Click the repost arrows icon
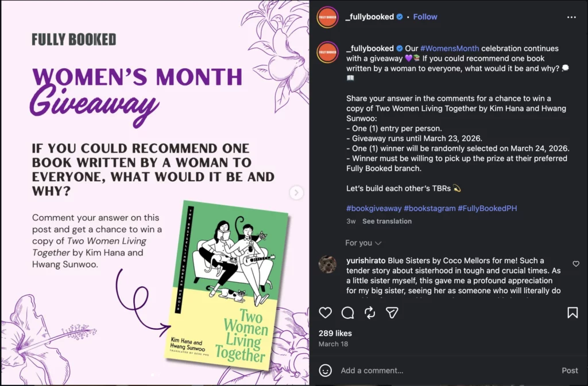Viewport: 588px width, 386px height. 369,313
